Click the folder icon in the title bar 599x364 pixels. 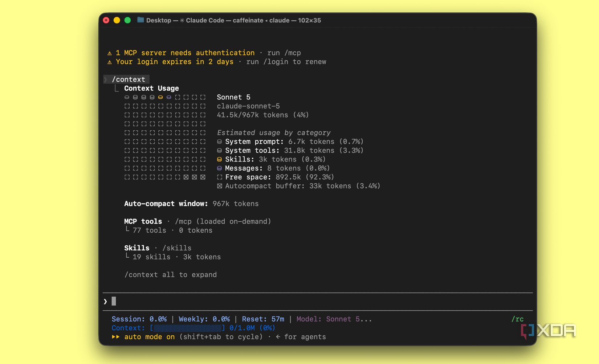140,20
